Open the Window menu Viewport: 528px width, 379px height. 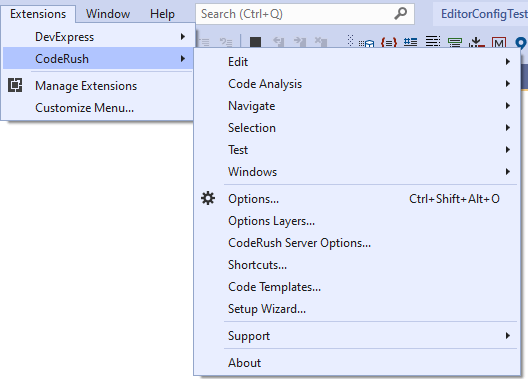(108, 14)
